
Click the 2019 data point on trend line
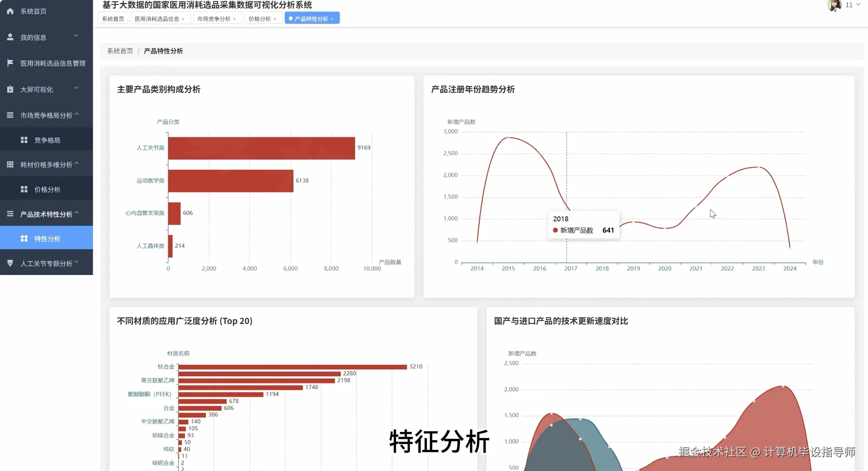[x=633, y=222]
